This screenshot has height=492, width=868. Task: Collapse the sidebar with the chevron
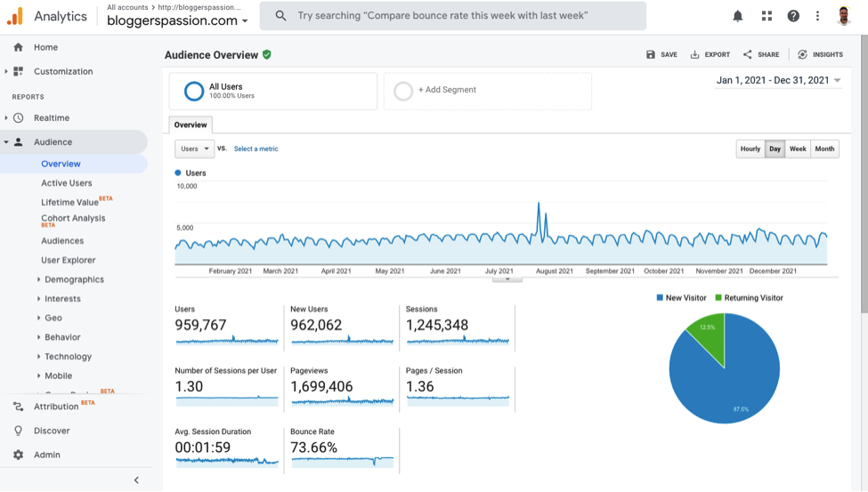point(136,480)
